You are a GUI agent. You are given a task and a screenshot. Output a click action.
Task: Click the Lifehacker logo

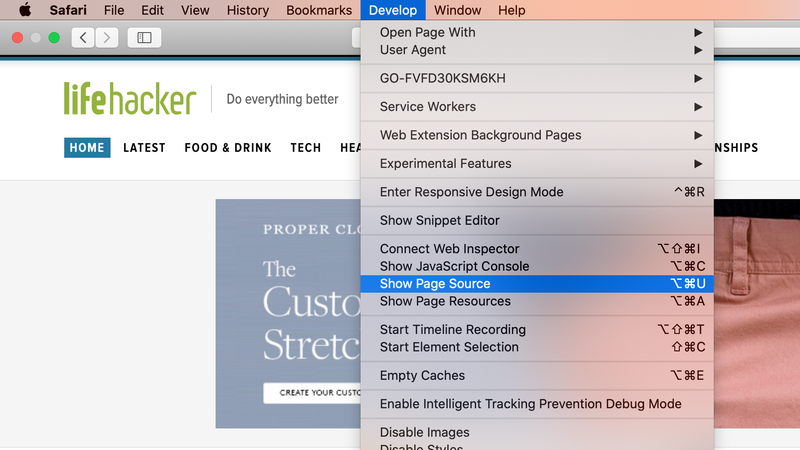tap(130, 98)
